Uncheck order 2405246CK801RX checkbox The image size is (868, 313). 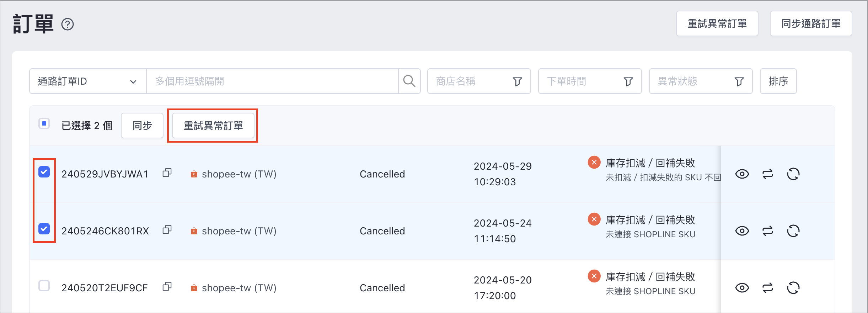click(44, 229)
